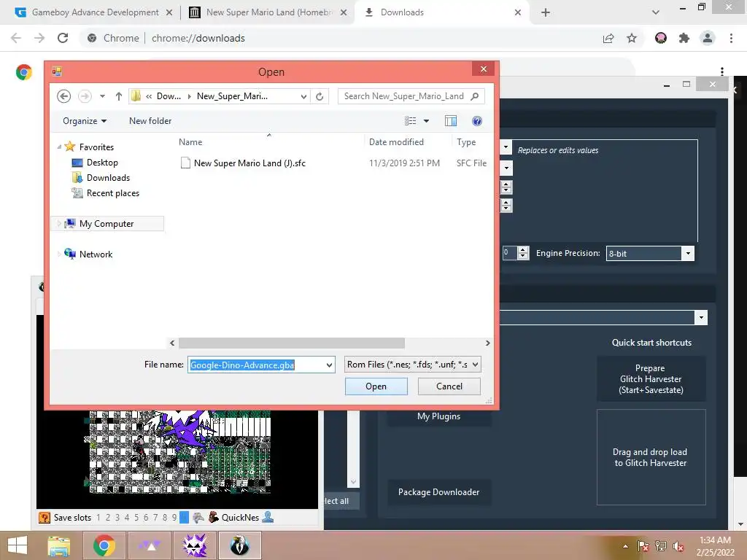Click the volume tray icon
This screenshot has height=560, width=747.
point(678,546)
